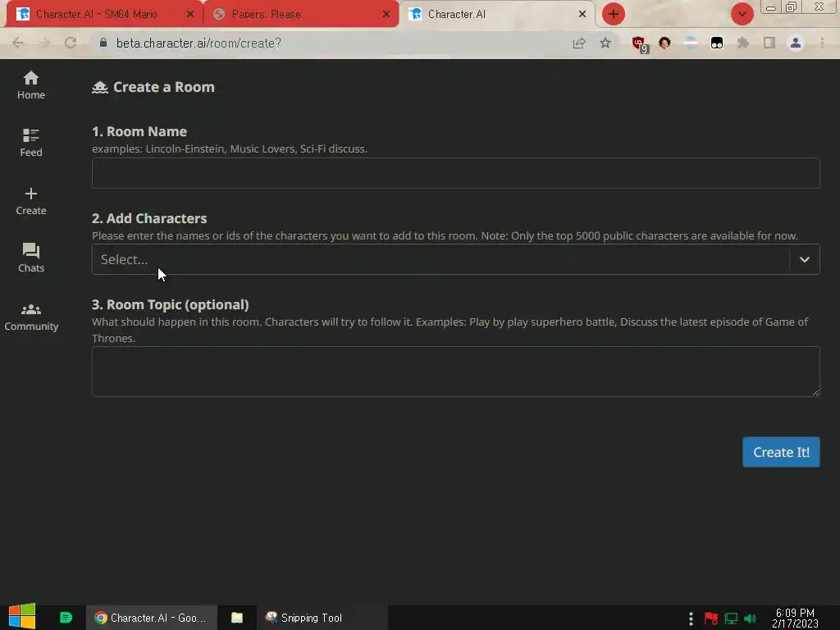Open the Chats page

(x=31, y=258)
